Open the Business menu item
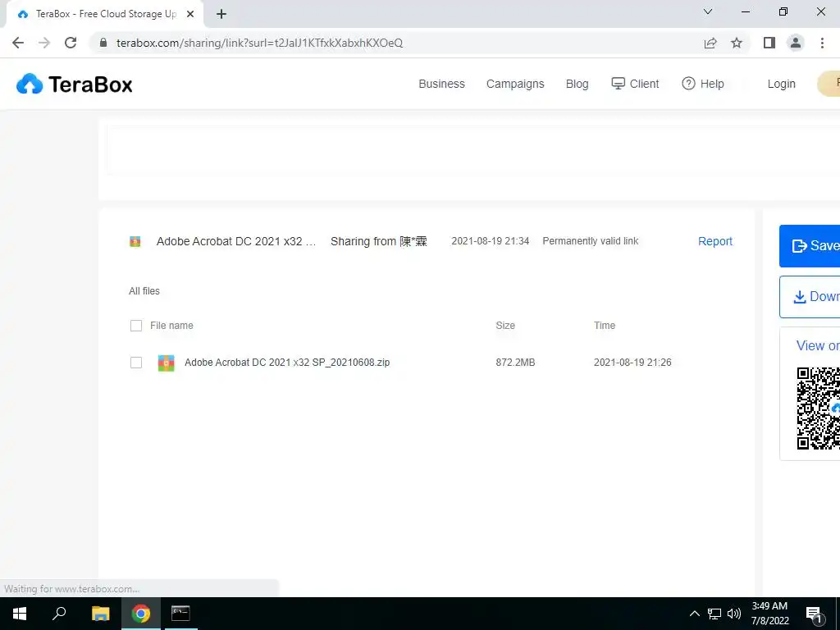Viewport: 840px width, 630px height. point(441,84)
